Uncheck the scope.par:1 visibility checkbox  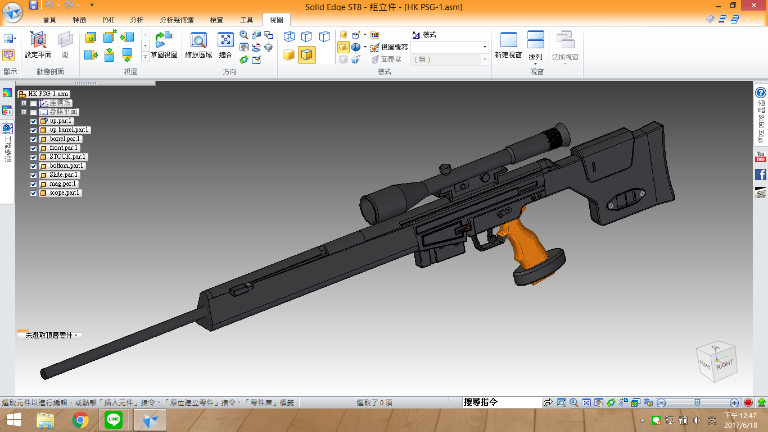pos(33,193)
